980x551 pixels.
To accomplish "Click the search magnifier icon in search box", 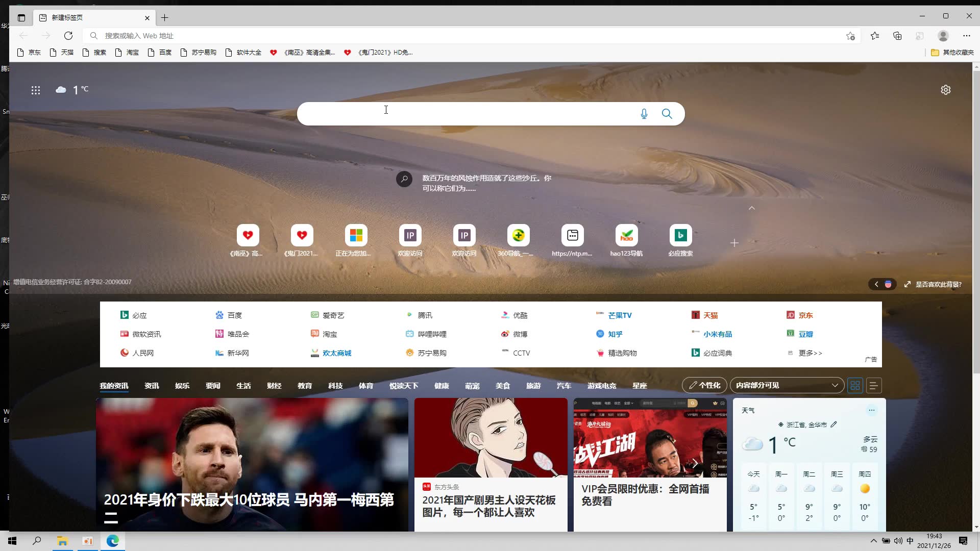I will (x=667, y=113).
